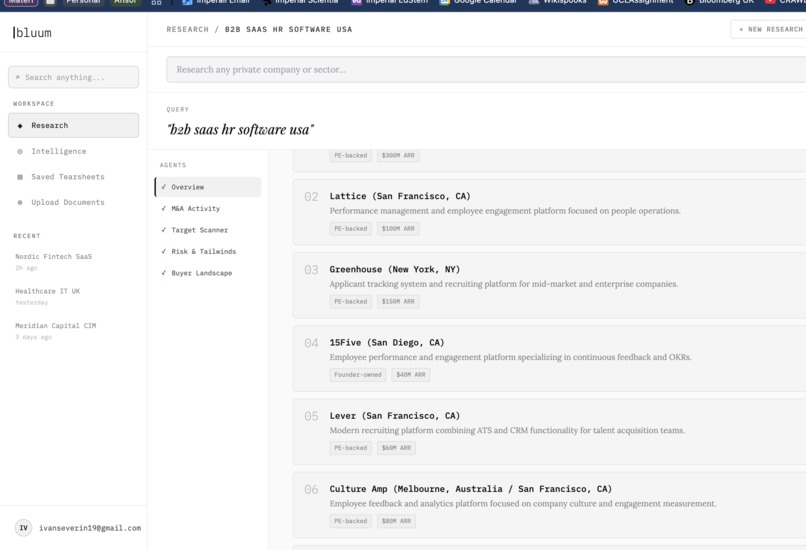Open recent research 'Healthcare IT UK'
806x550 pixels.
click(x=47, y=291)
